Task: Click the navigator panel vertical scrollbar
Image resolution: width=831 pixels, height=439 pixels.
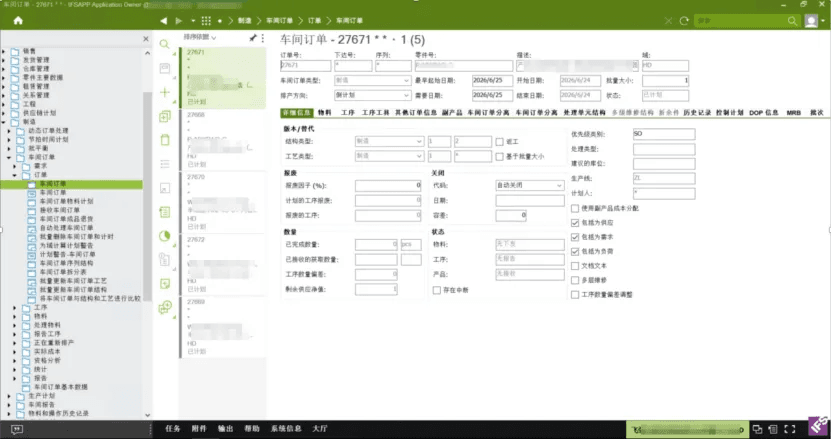Action: coord(148,196)
